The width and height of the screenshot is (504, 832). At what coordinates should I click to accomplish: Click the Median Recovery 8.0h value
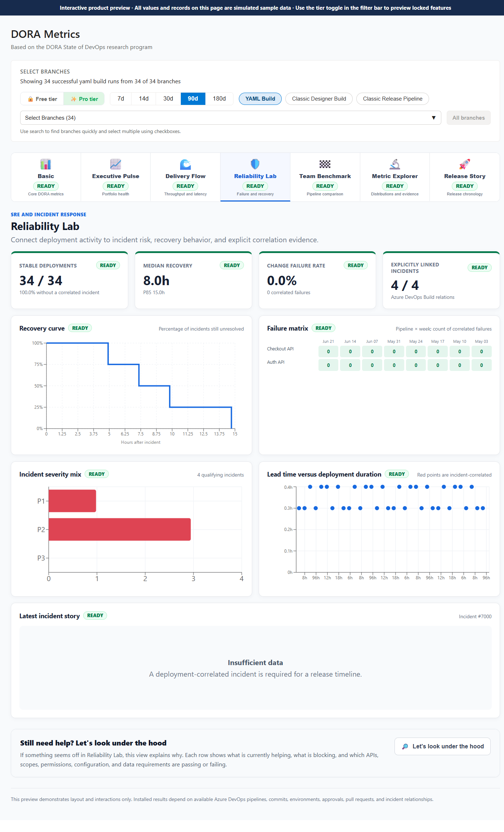156,280
